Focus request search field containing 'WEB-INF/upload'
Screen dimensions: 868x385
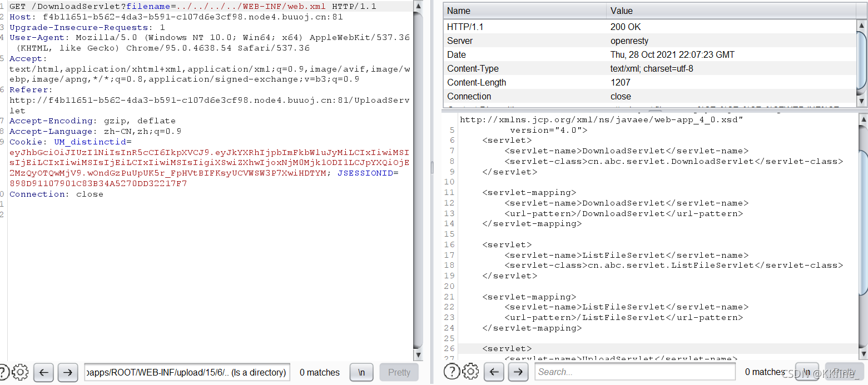(187, 372)
